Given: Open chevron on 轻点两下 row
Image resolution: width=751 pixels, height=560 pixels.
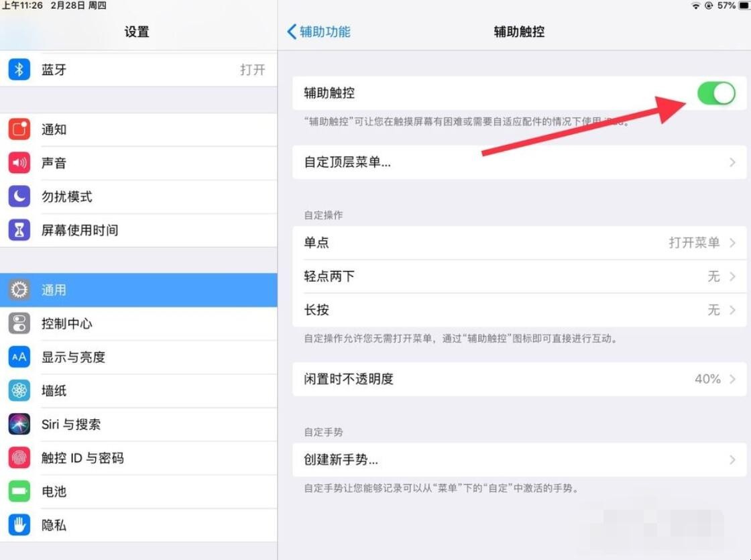Looking at the screenshot, I should pyautogui.click(x=732, y=276).
